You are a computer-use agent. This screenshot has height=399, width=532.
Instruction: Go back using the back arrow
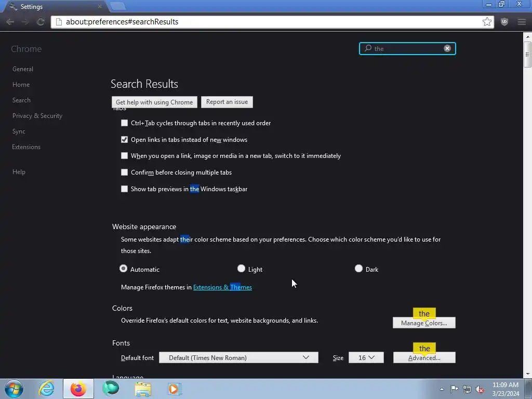10,22
